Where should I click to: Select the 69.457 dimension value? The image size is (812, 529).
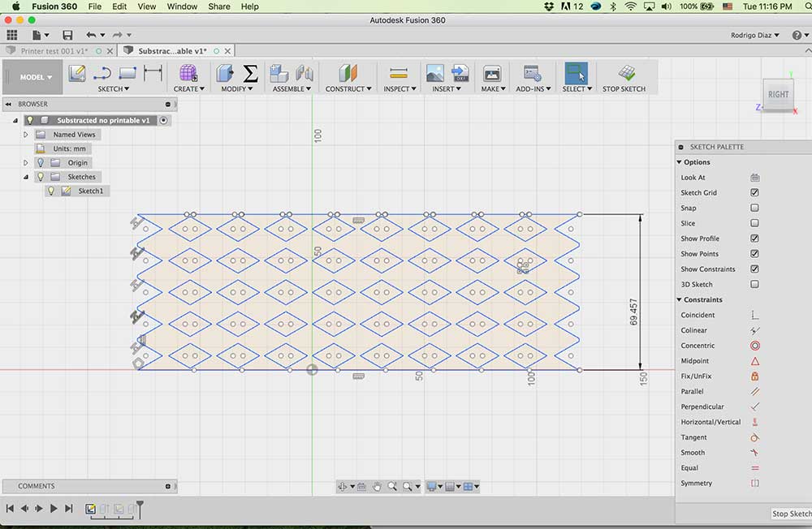pyautogui.click(x=633, y=312)
